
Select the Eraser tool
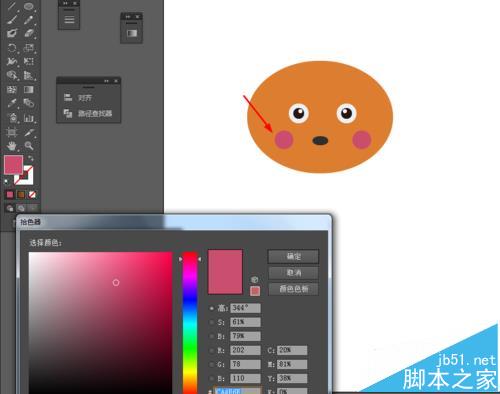coord(29,33)
